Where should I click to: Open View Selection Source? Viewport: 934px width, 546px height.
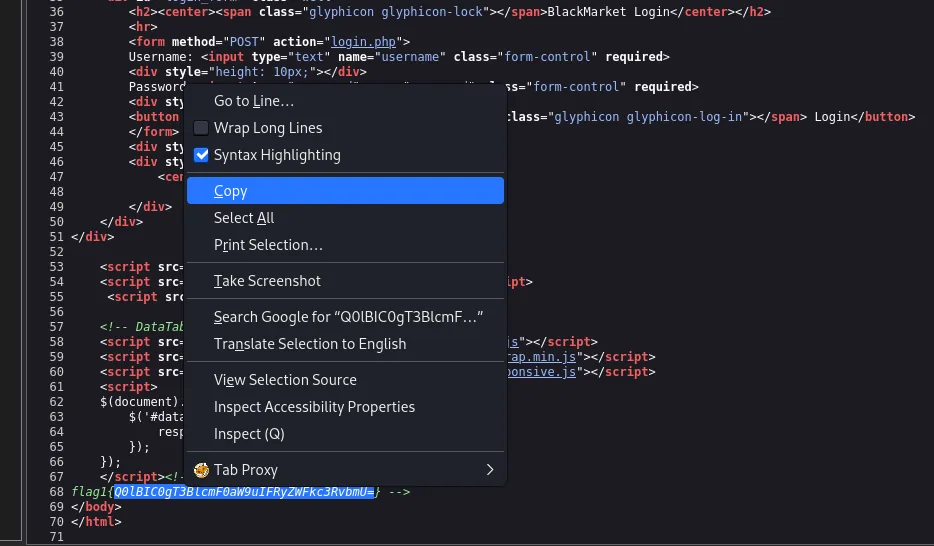(345, 380)
